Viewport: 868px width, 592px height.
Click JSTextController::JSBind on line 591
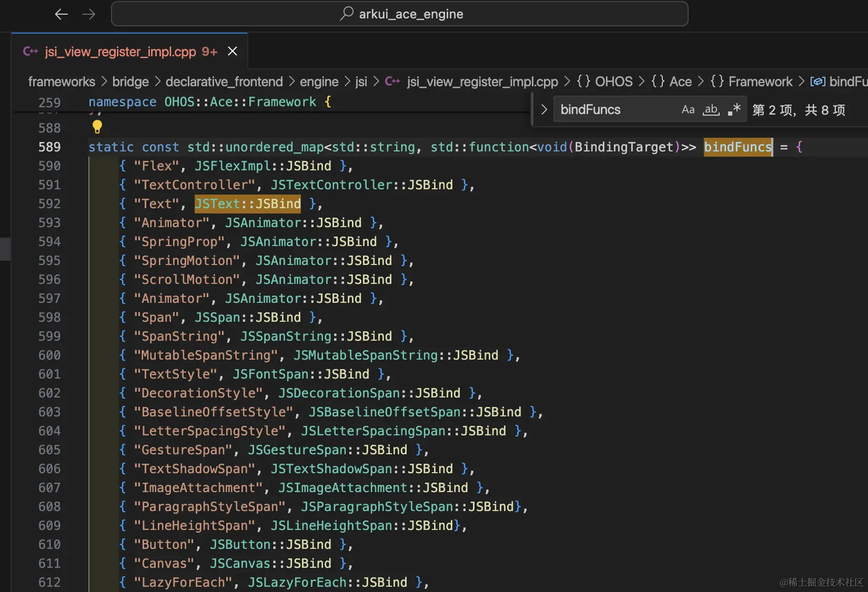click(362, 185)
